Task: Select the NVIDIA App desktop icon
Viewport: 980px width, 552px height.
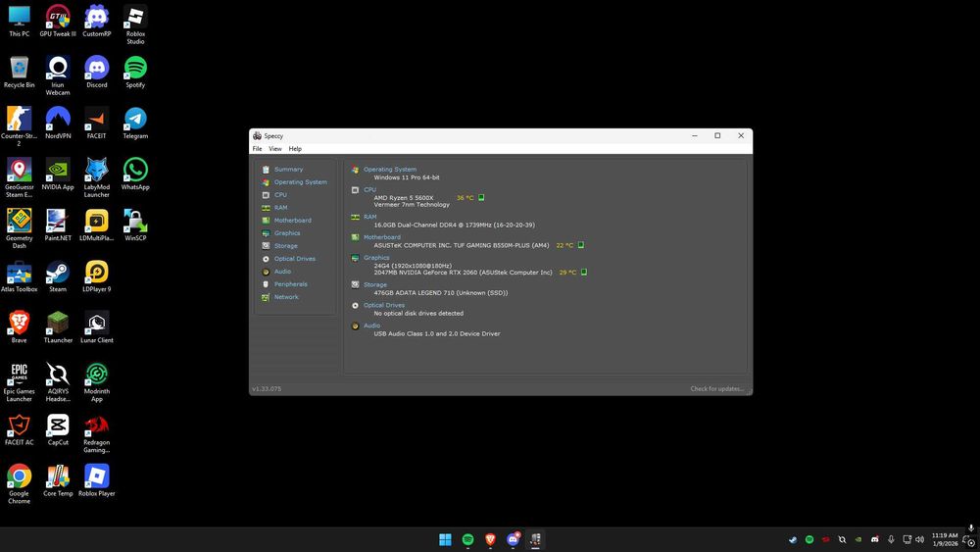Action: pos(58,174)
